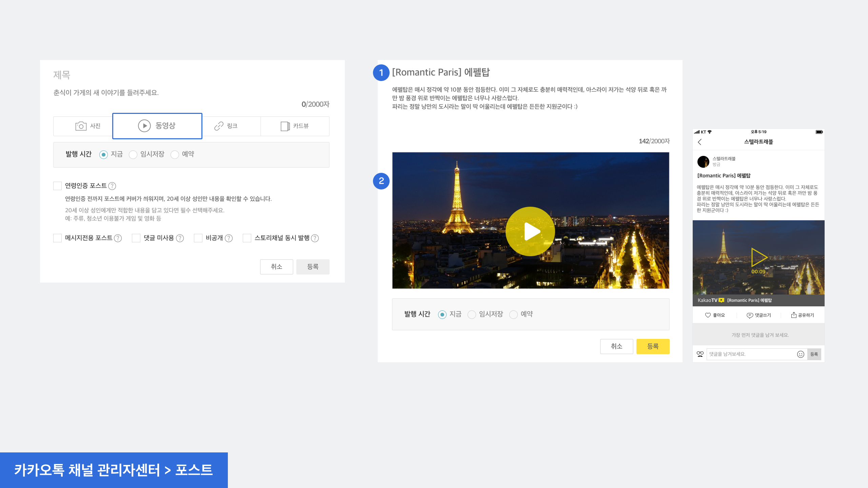
Task: Tap the 댓글쓰기 comment bubble icon
Action: (x=750, y=315)
